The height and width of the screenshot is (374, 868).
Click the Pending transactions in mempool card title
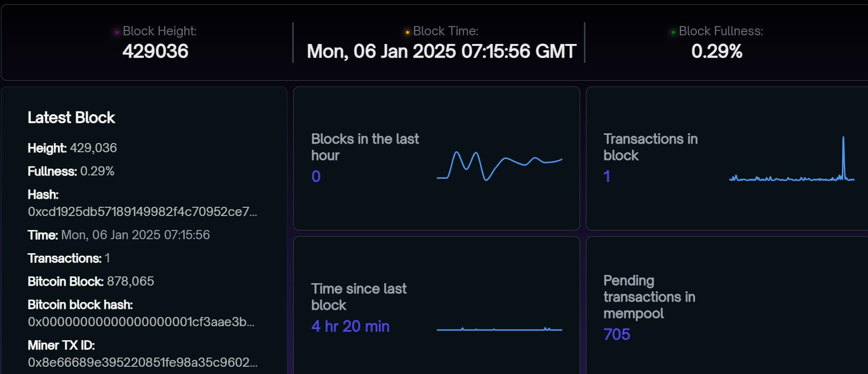(x=649, y=297)
